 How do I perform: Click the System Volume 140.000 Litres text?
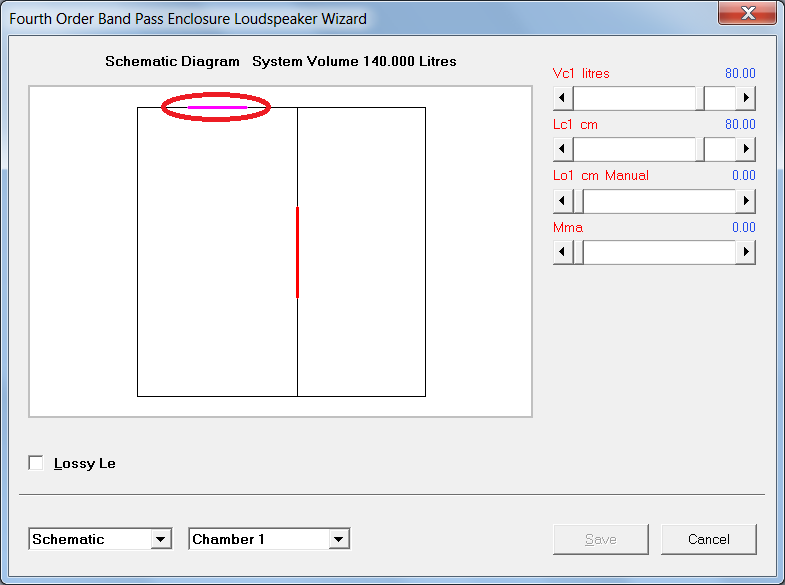click(354, 62)
